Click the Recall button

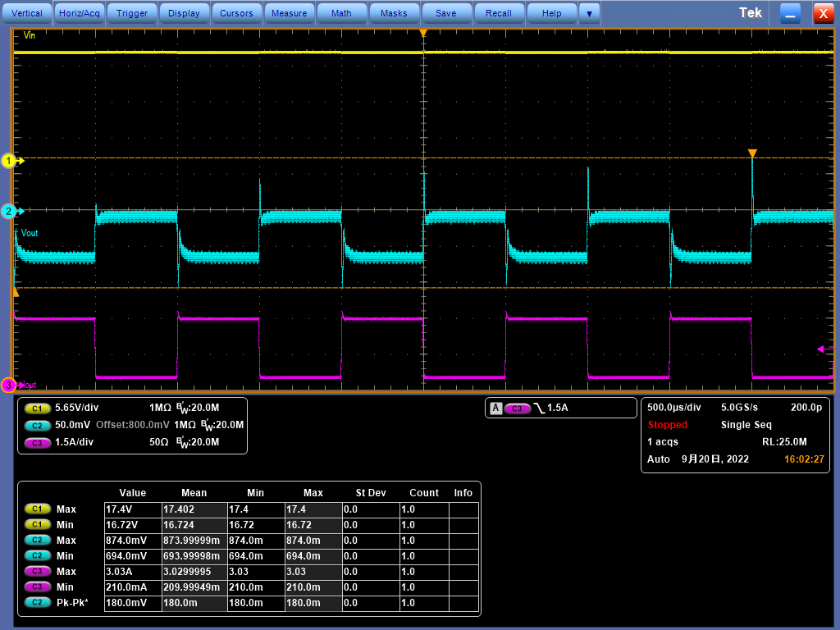[498, 13]
